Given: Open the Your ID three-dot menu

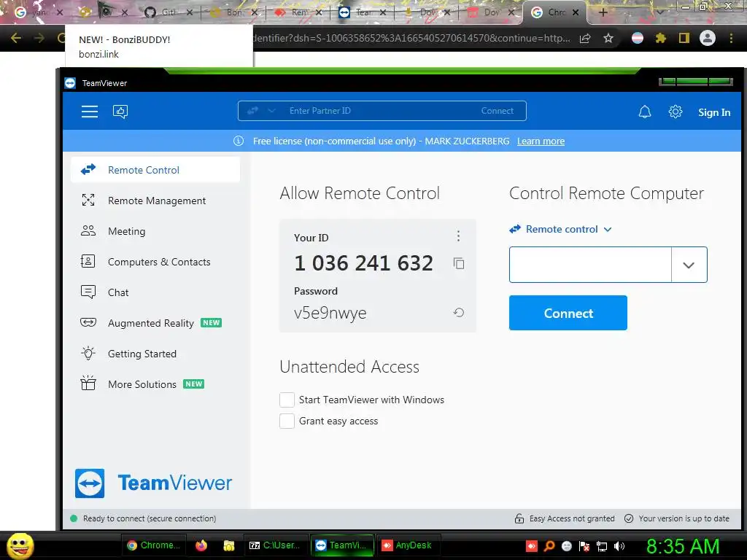Looking at the screenshot, I should (x=458, y=236).
